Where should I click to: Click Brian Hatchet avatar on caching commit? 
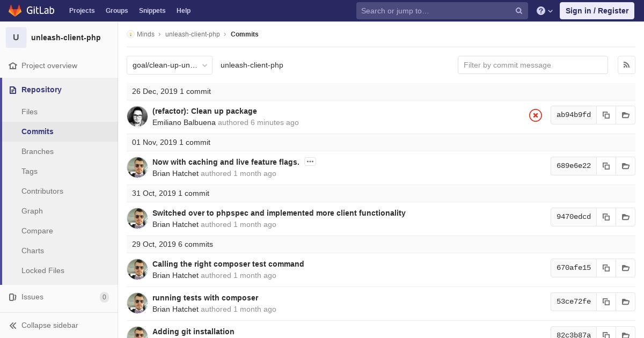point(137,167)
